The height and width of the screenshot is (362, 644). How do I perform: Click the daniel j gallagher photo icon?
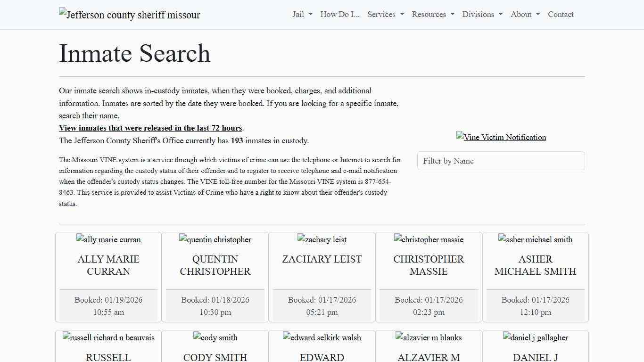tap(535, 337)
